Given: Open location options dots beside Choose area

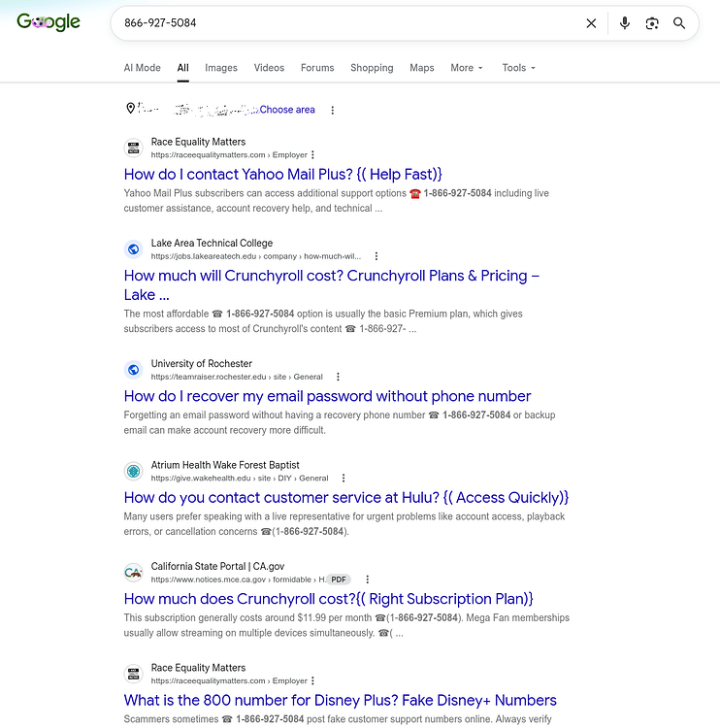Looking at the screenshot, I should [x=333, y=110].
